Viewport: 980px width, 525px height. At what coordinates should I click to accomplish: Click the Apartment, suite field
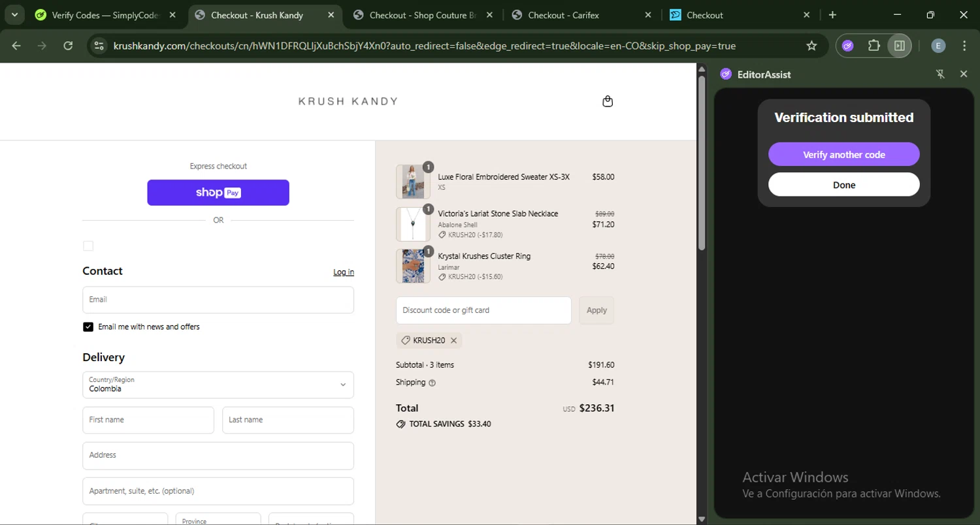pyautogui.click(x=218, y=491)
